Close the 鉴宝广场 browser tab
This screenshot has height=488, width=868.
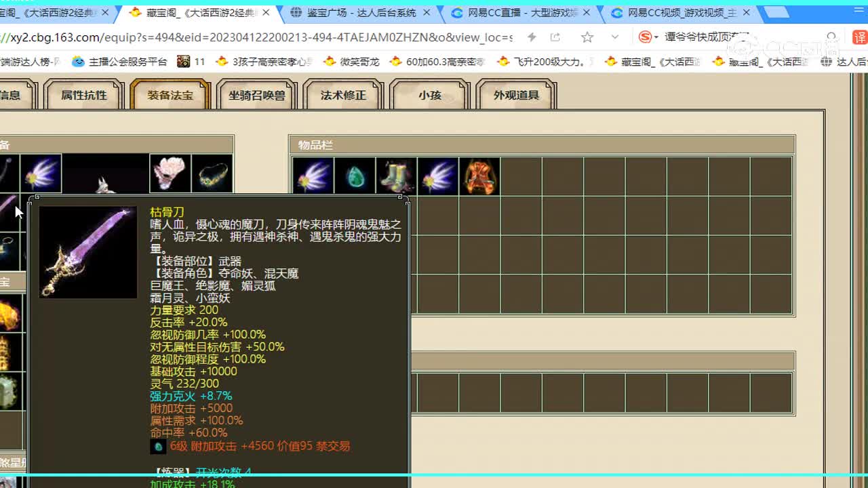[426, 13]
